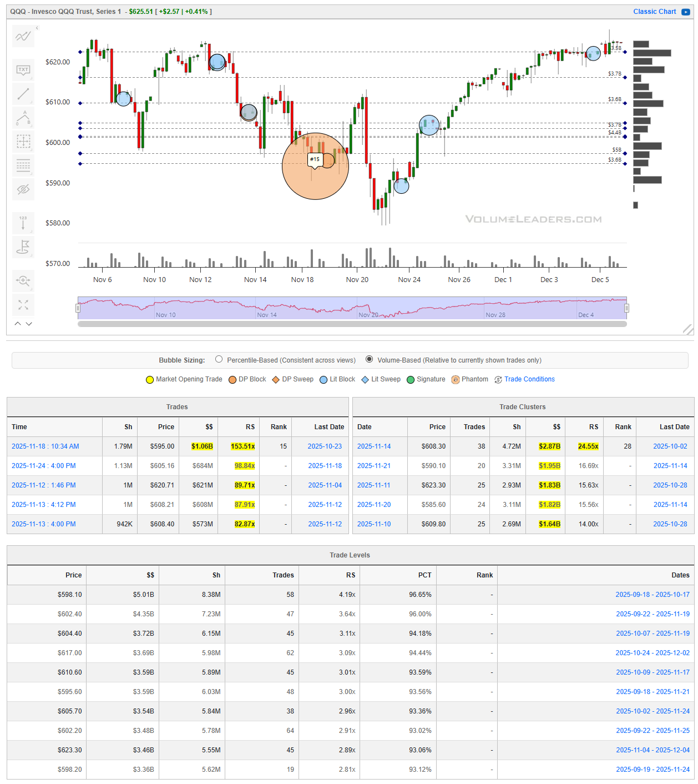Open the Classic Chart link
Image resolution: width=698 pixels, height=784 pixels.
pos(655,12)
